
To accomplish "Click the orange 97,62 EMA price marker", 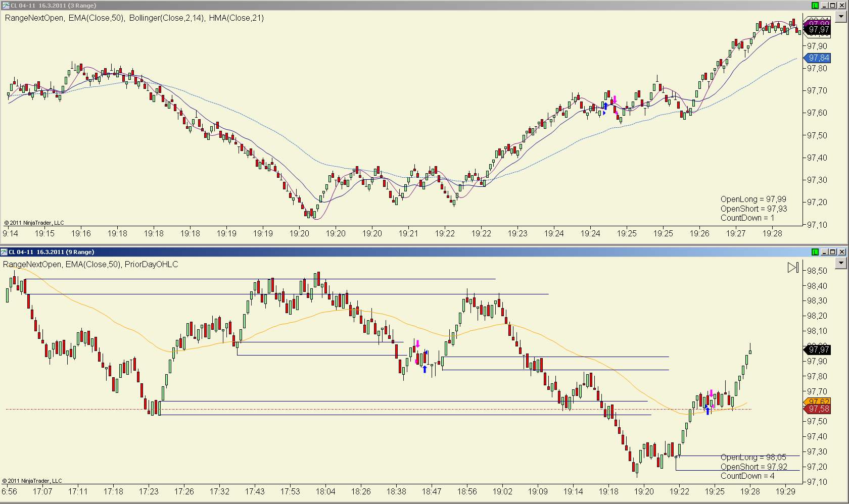I will point(818,402).
